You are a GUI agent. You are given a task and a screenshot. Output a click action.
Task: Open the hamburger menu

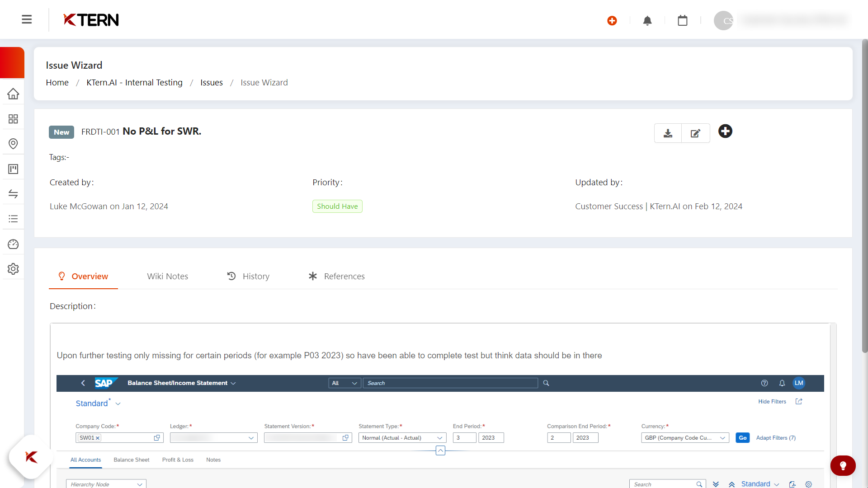click(x=27, y=19)
